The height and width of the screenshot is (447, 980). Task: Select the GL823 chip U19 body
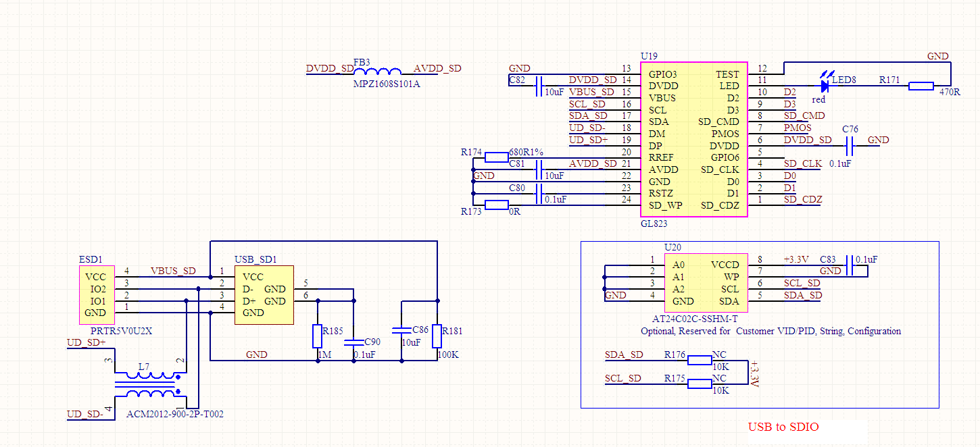pos(694,138)
